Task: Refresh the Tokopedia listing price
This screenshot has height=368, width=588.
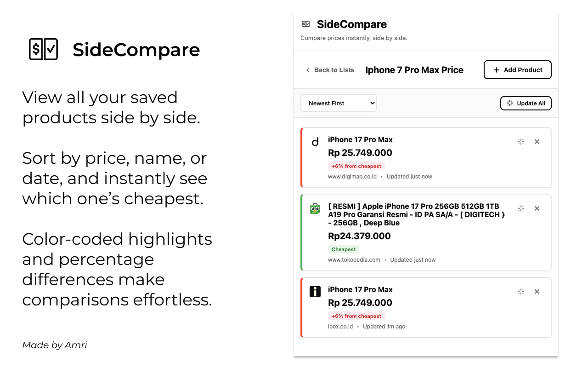Action: (x=520, y=208)
